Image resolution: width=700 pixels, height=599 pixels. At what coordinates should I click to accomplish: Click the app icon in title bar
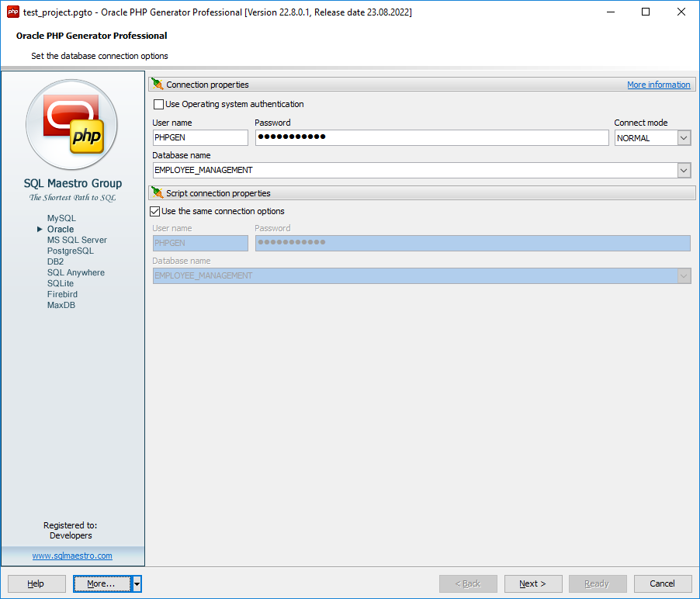pos(12,12)
